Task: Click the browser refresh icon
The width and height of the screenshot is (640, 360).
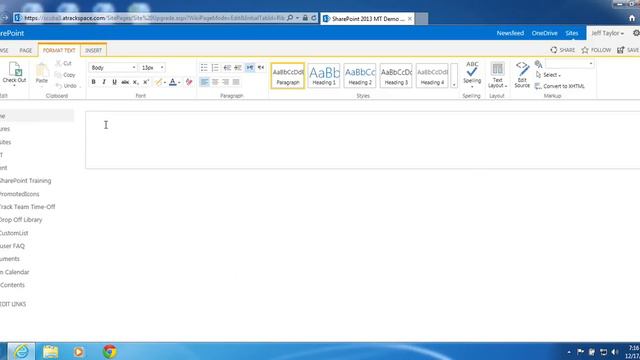Action: pyautogui.click(x=314, y=18)
